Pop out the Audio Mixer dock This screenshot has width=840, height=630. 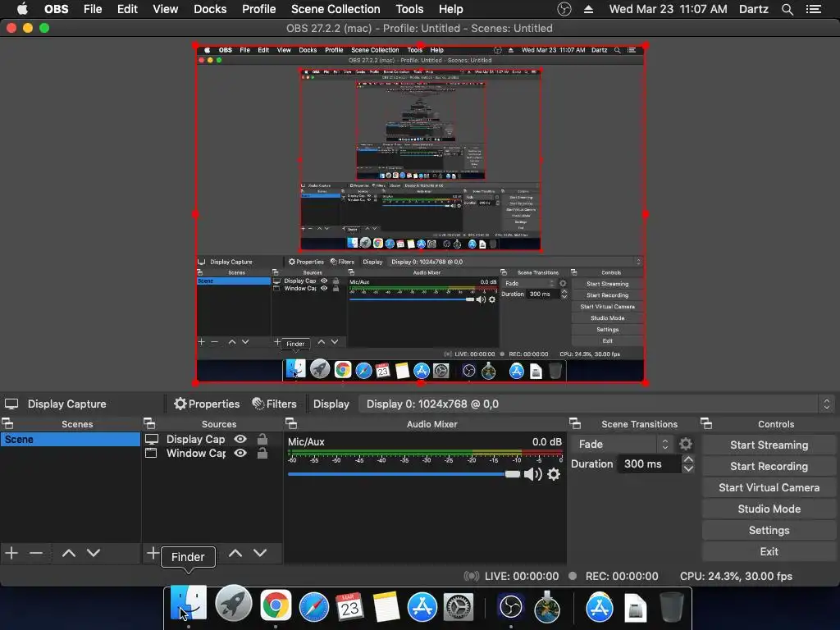click(291, 424)
